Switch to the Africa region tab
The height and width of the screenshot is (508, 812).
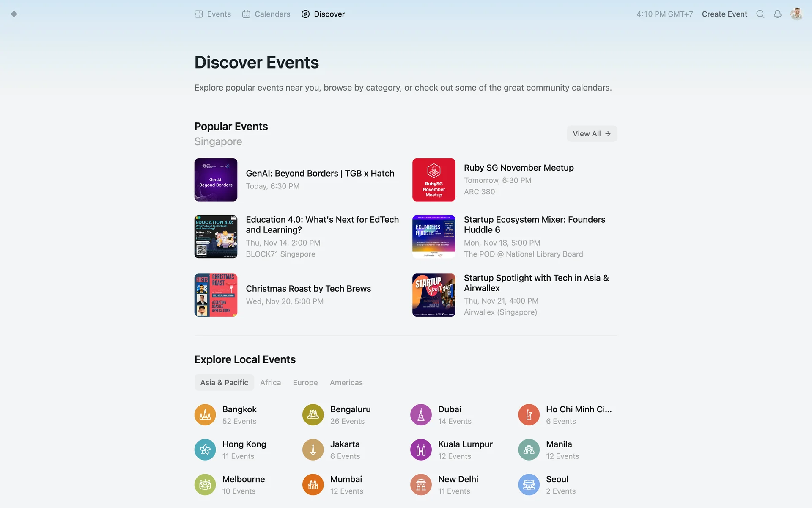click(270, 383)
